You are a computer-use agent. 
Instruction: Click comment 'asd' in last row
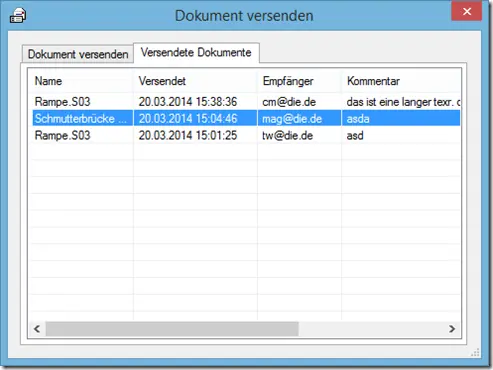click(x=355, y=136)
